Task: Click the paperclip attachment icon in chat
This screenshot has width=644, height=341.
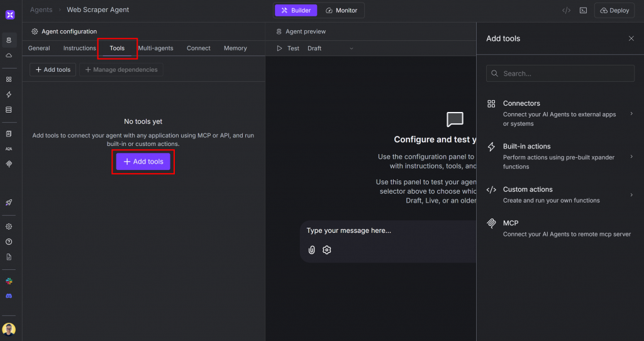Action: [x=311, y=250]
